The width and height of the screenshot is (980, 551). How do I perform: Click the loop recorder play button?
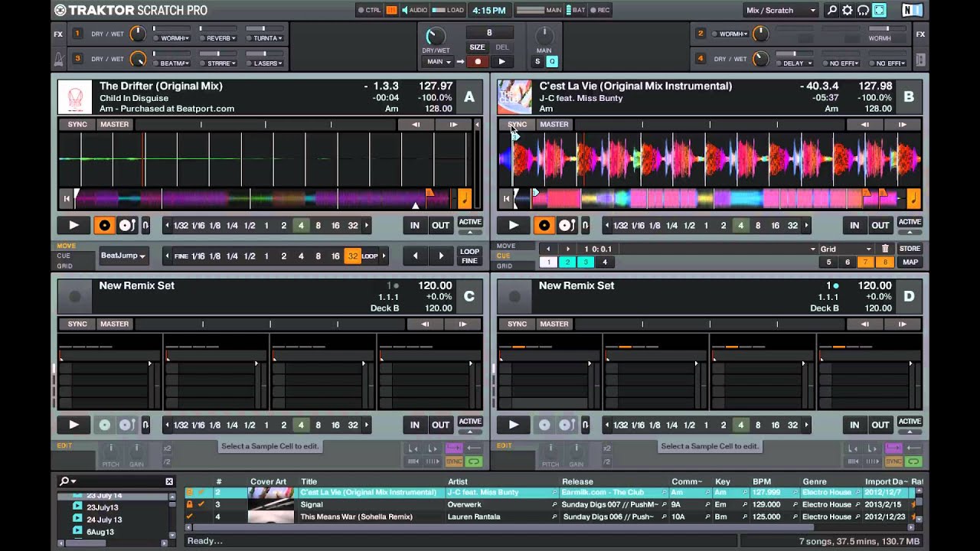[x=501, y=62]
